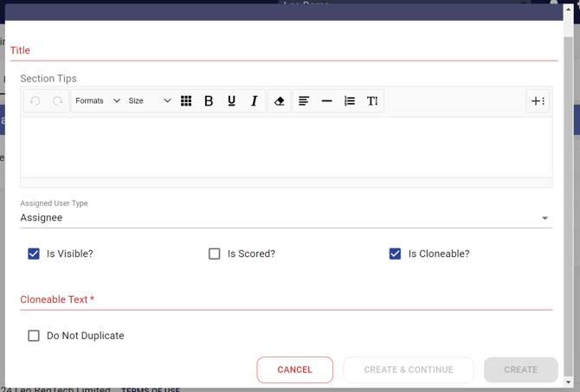Click the Create button
Image resolution: width=580 pixels, height=392 pixels.
520,370
